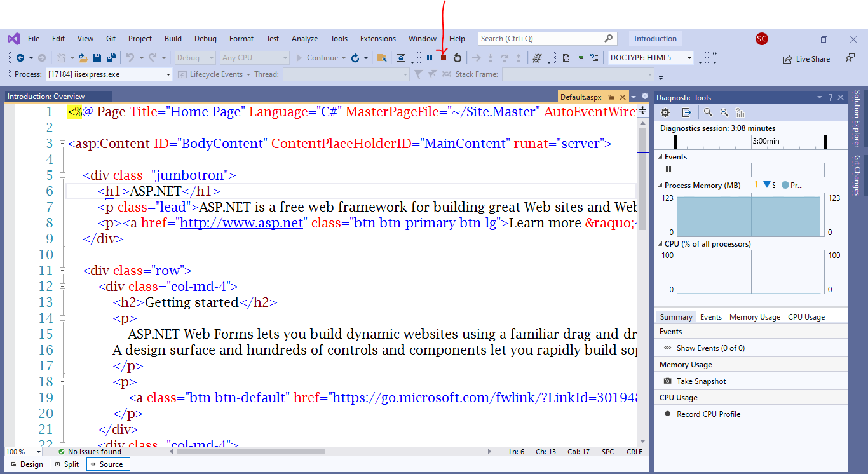Click the Live Share button
868x474 pixels.
[x=806, y=58]
